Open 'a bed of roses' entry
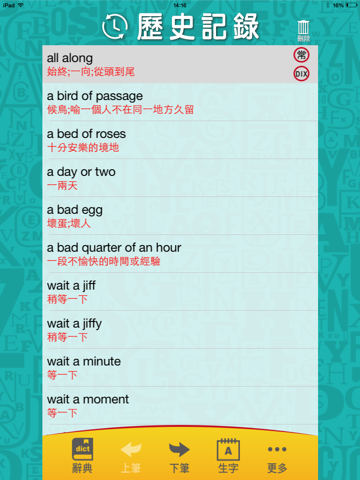 tap(180, 140)
